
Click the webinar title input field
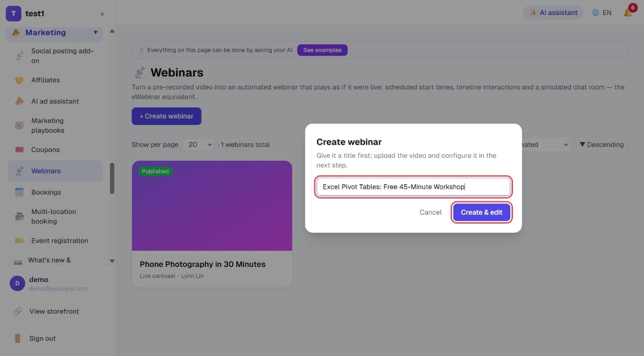tap(413, 187)
